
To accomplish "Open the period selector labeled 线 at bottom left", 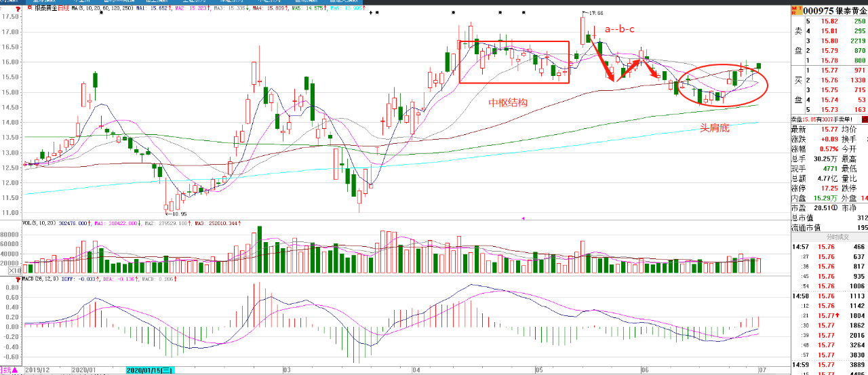I will (x=9, y=370).
